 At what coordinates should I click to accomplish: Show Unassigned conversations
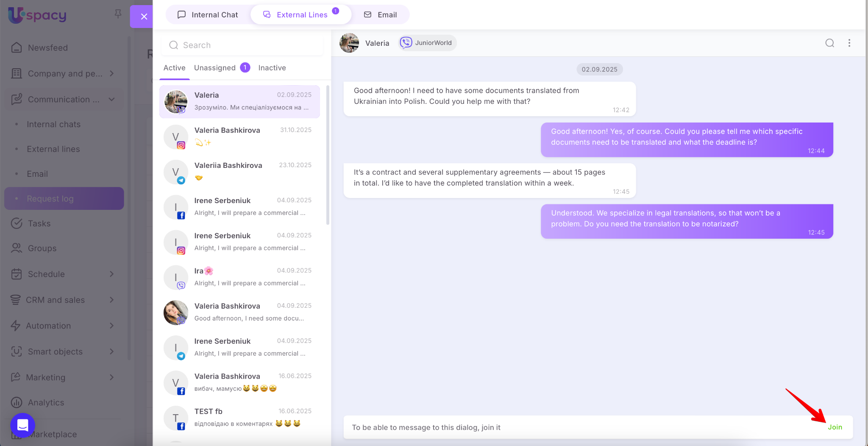pos(215,68)
